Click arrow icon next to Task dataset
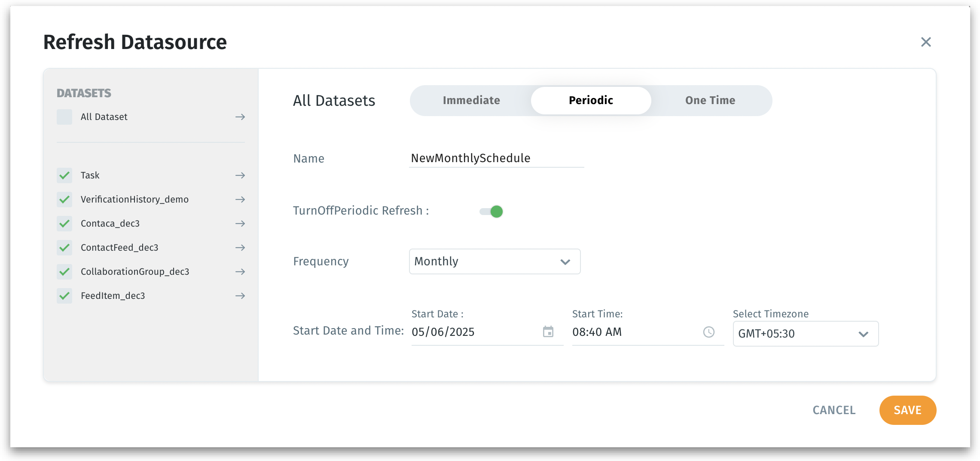This screenshot has width=980, height=461. pos(240,175)
